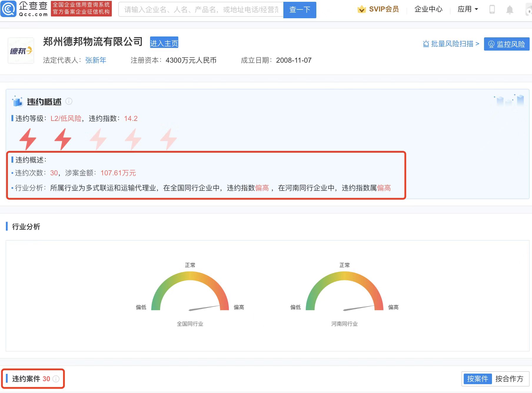Screen dimensions: 532x393
Task: Open 企业中心 menu item
Action: pyautogui.click(x=428, y=9)
